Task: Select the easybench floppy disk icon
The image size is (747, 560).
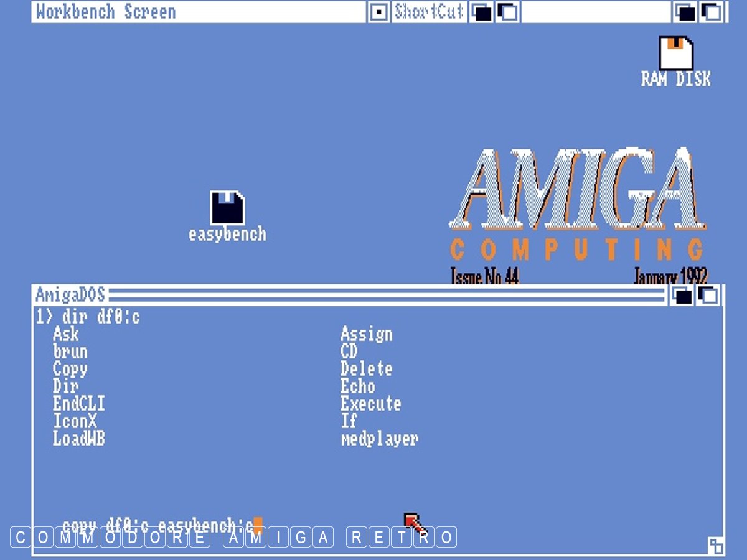Action: pos(227,208)
